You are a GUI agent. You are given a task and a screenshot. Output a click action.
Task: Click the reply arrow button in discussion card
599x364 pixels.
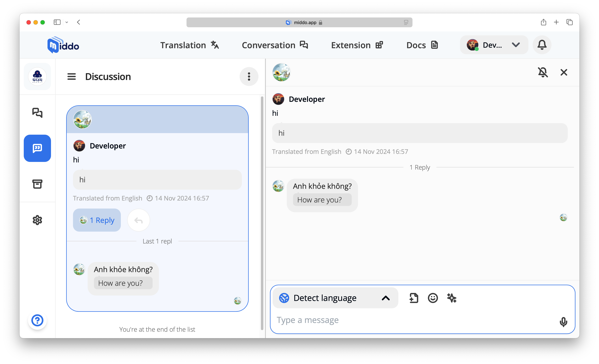tap(138, 220)
